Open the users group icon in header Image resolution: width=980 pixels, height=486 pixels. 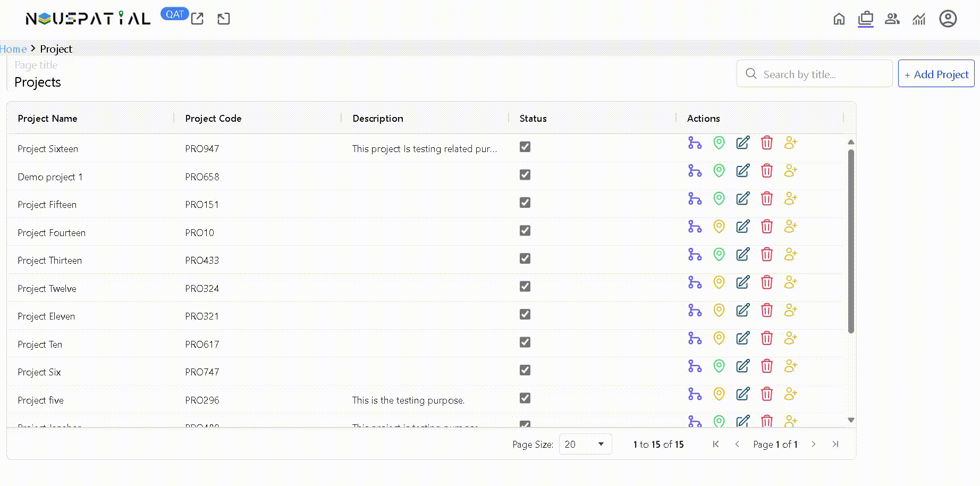892,20
